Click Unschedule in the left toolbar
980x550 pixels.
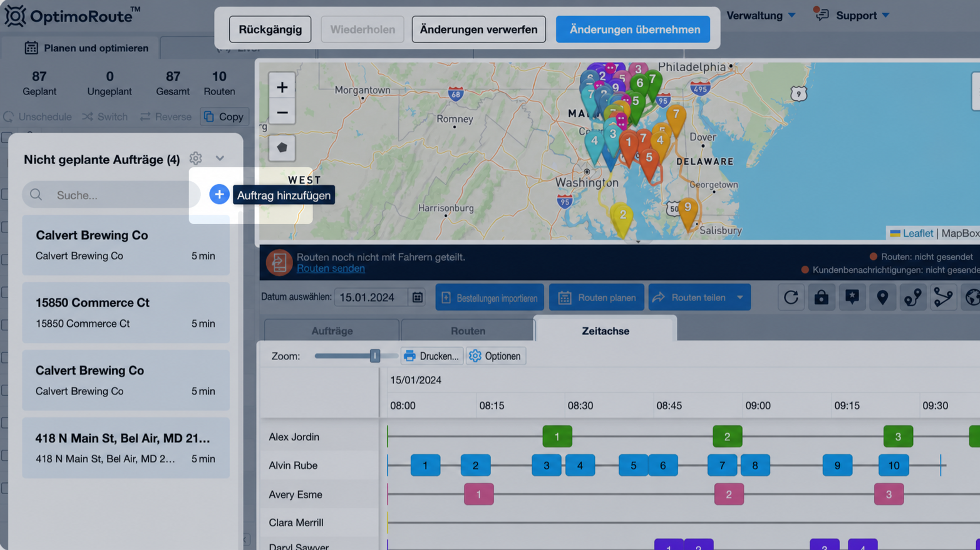click(38, 116)
